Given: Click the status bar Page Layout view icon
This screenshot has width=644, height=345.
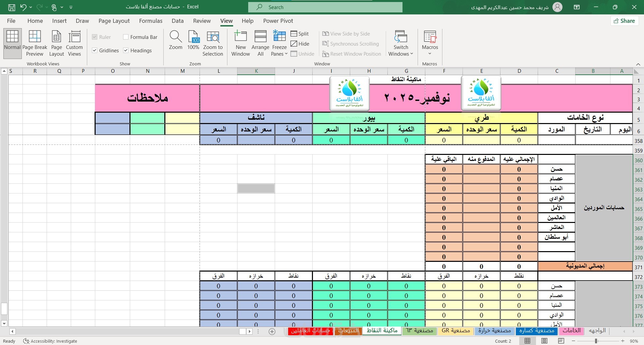Looking at the screenshot, I should 544,341.
